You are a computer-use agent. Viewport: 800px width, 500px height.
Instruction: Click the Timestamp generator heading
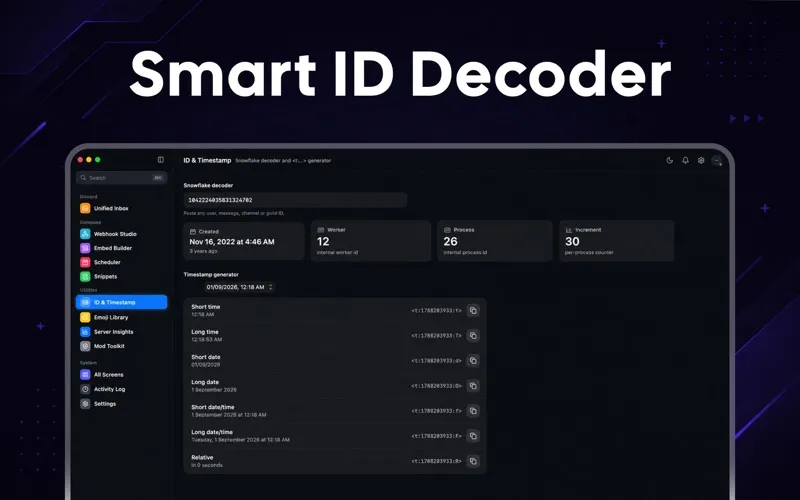(x=211, y=274)
